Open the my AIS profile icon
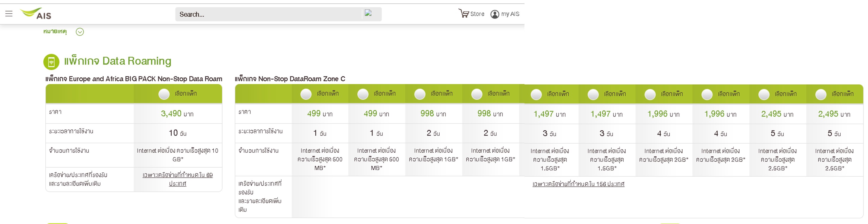The height and width of the screenshot is (224, 868). tap(495, 14)
